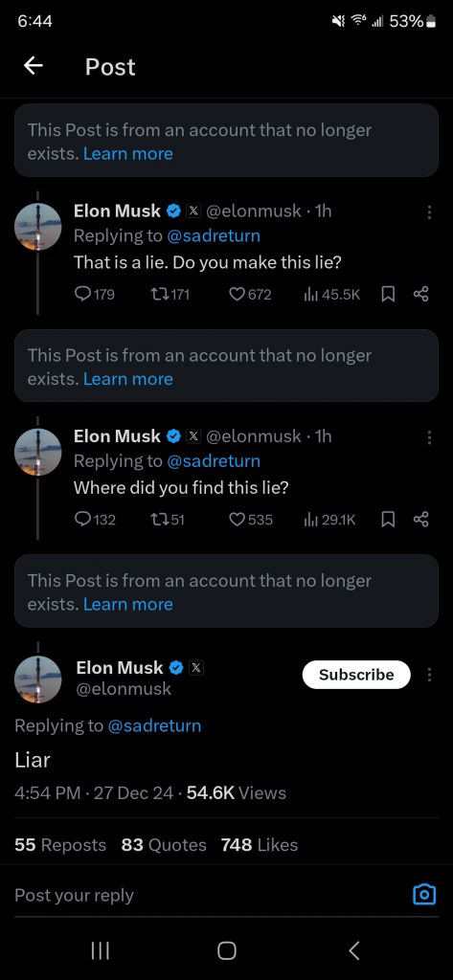Tap the "Post your reply" field
The height and width of the screenshot is (980, 453).
pos(207,895)
